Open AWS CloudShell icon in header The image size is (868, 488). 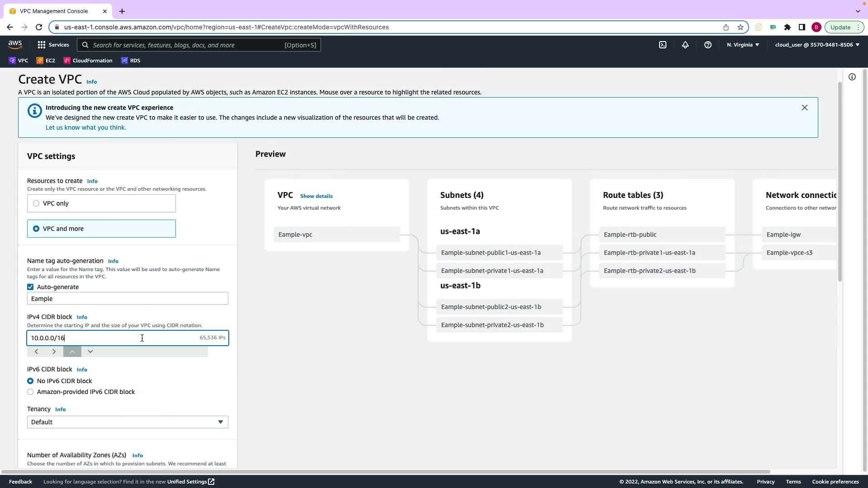[x=662, y=45]
